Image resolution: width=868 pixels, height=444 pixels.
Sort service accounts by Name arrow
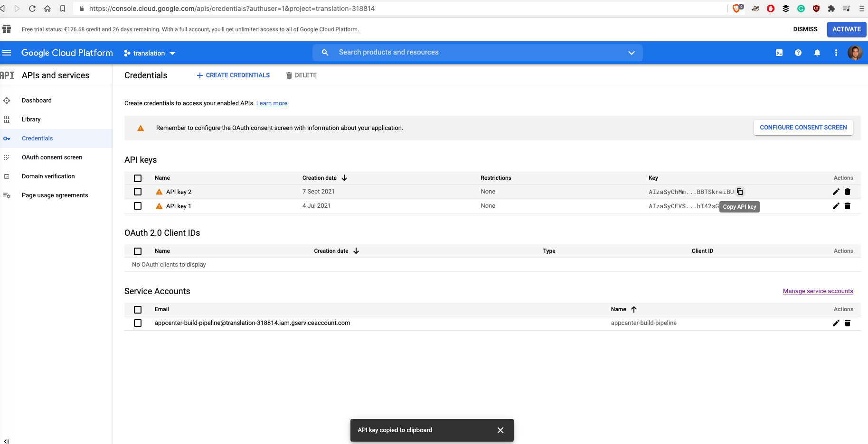click(634, 309)
